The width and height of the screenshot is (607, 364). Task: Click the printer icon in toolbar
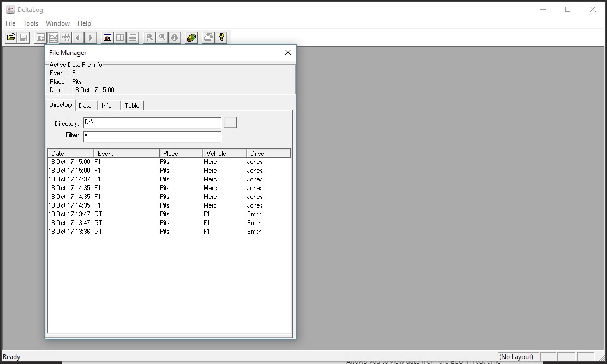pyautogui.click(x=208, y=38)
